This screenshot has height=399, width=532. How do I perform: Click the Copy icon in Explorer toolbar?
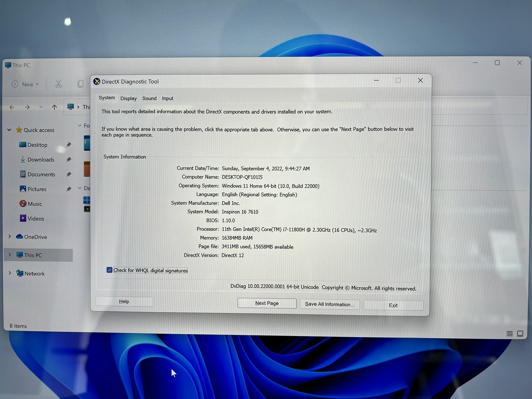pyautogui.click(x=81, y=84)
